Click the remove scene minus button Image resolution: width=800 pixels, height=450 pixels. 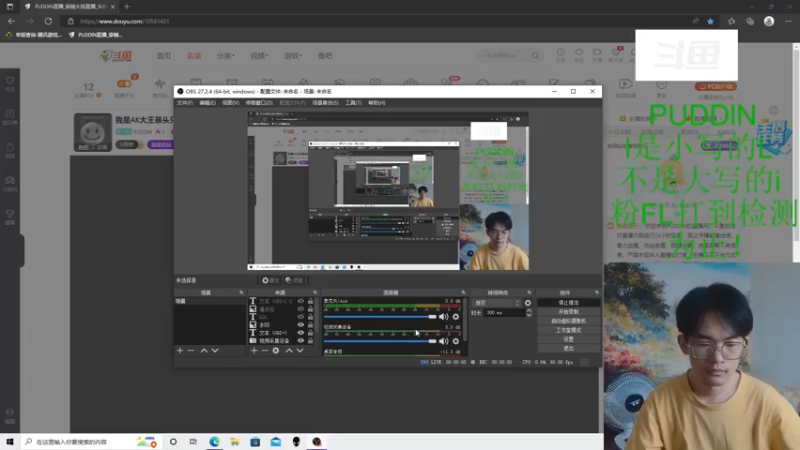click(x=191, y=351)
